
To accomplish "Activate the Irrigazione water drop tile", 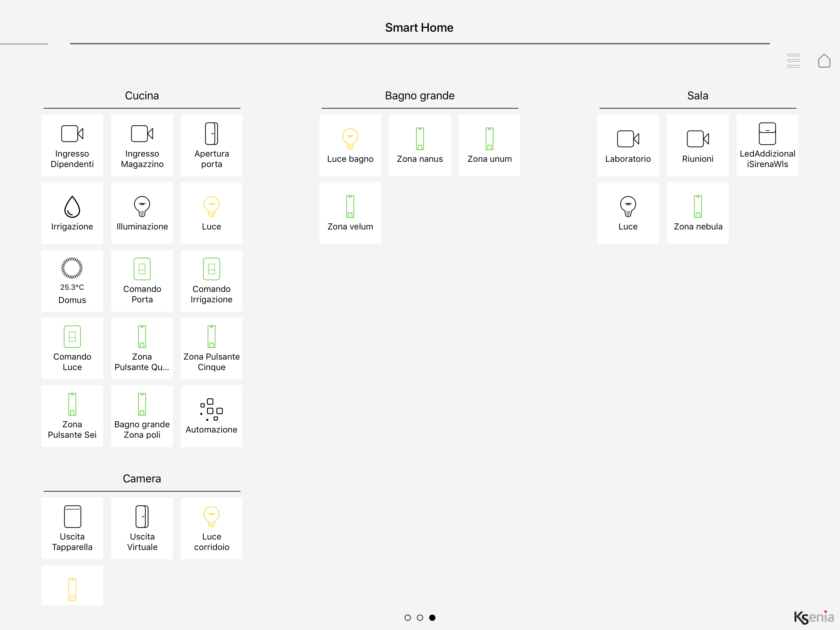I will pyautogui.click(x=72, y=213).
